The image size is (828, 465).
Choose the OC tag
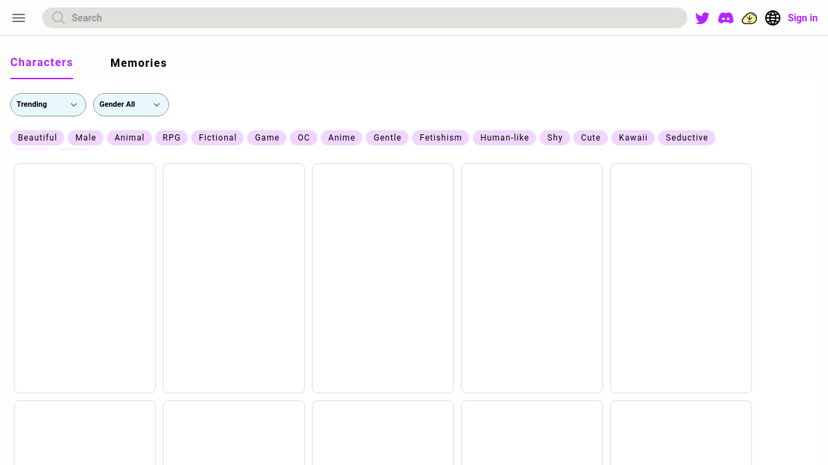point(303,138)
